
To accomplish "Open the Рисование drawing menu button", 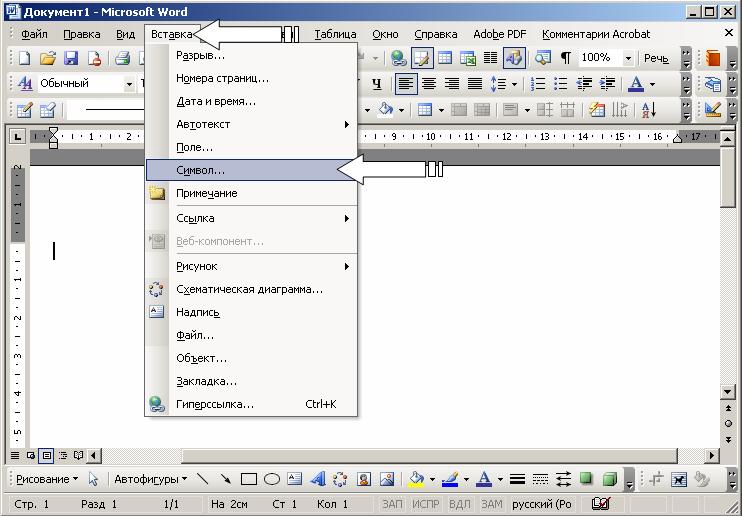I will [x=47, y=479].
